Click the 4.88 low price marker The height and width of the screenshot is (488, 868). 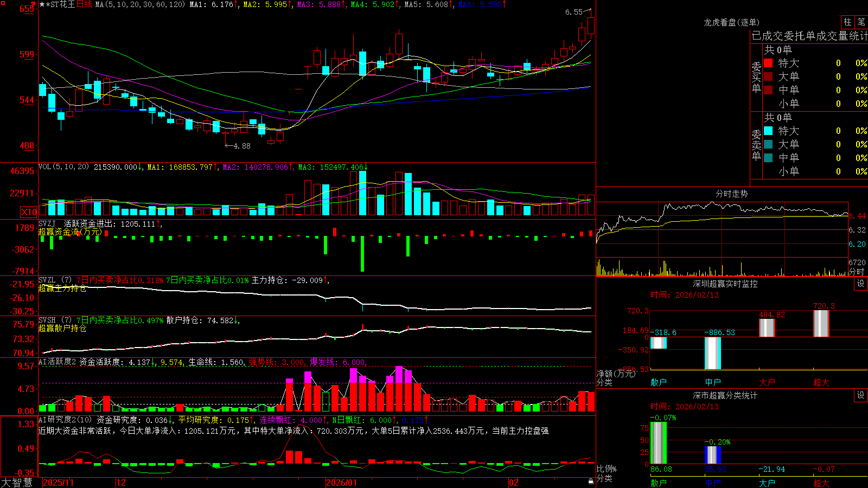(242, 146)
